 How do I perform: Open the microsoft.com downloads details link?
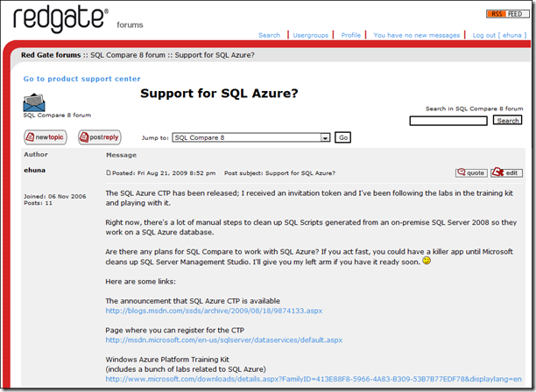314,379
